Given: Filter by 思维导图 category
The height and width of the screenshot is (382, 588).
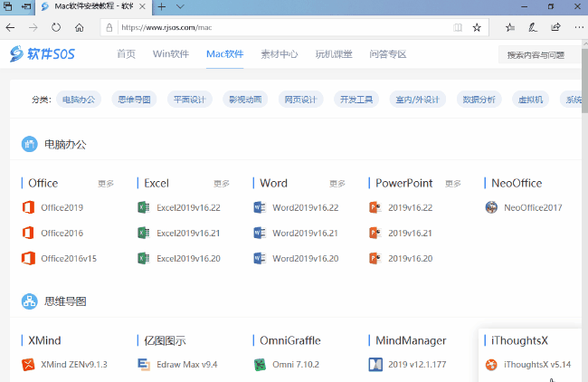Looking at the screenshot, I should tap(134, 100).
